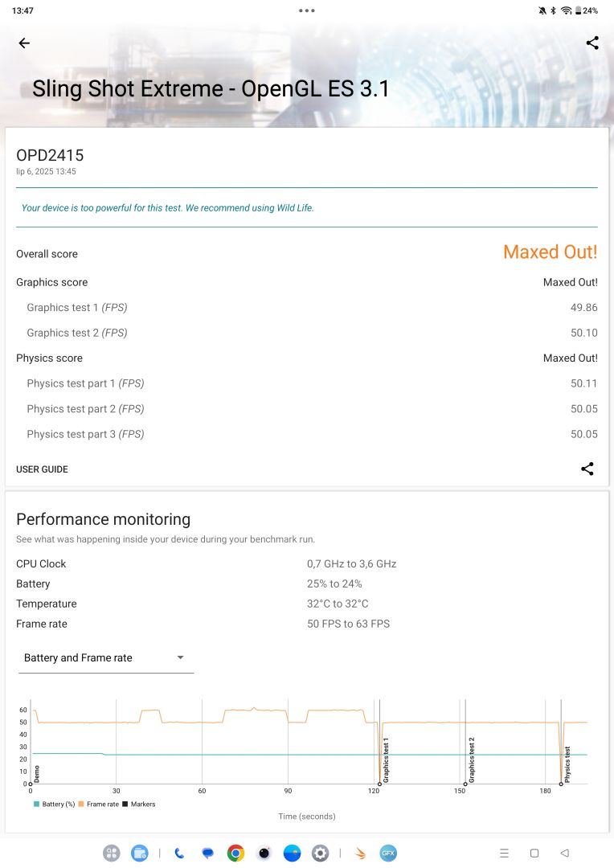Tap the Battery (%) legend entry

tap(55, 805)
